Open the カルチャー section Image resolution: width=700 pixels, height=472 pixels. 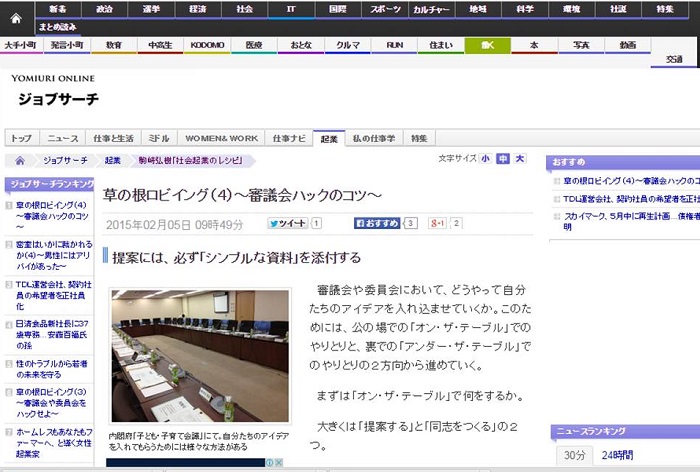[431, 9]
